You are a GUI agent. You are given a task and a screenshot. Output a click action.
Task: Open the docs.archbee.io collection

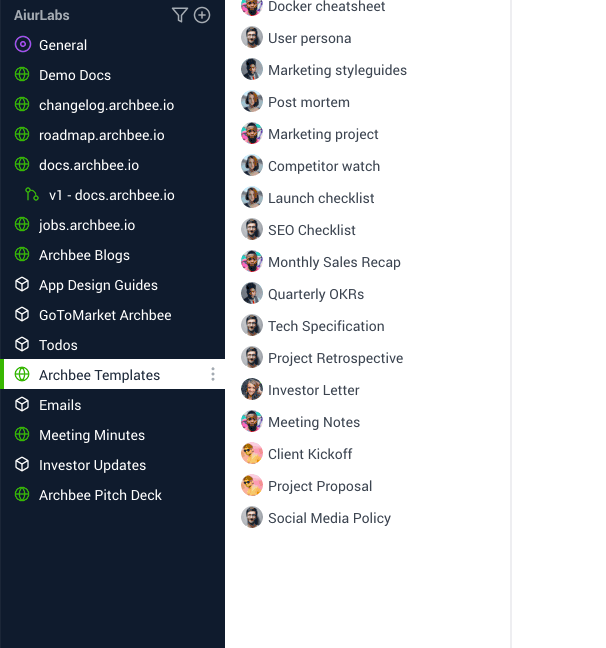(89, 165)
